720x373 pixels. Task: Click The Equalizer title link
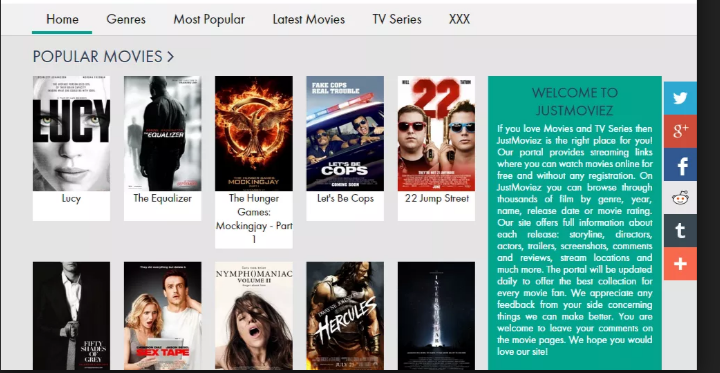coord(163,198)
